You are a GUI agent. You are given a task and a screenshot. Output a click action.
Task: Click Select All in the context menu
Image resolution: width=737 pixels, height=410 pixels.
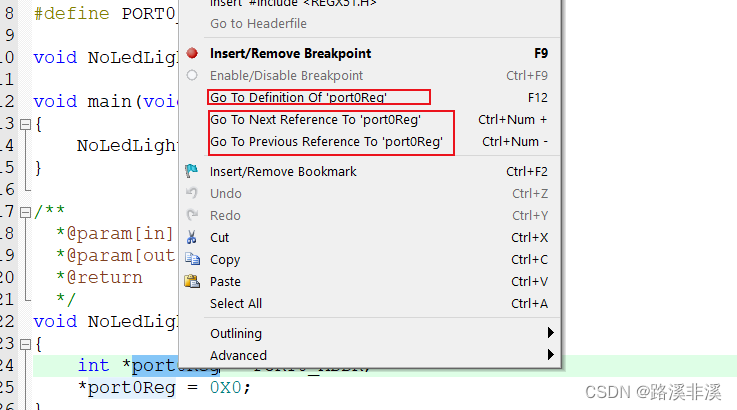click(236, 303)
